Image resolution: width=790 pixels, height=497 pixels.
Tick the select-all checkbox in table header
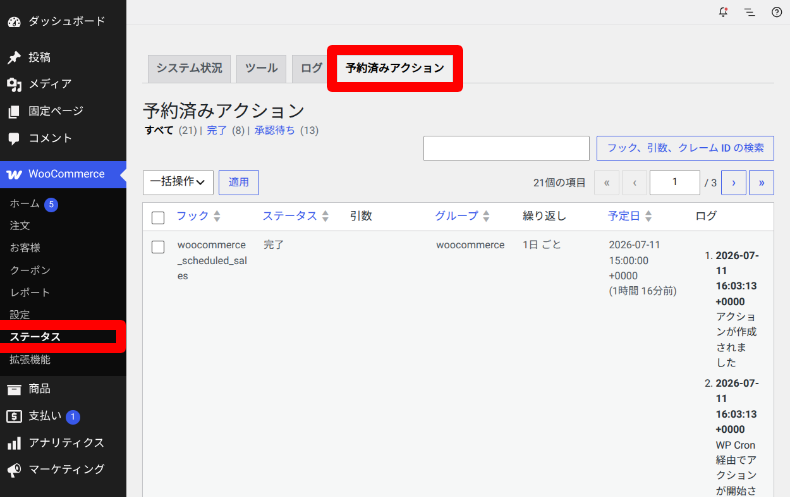158,217
